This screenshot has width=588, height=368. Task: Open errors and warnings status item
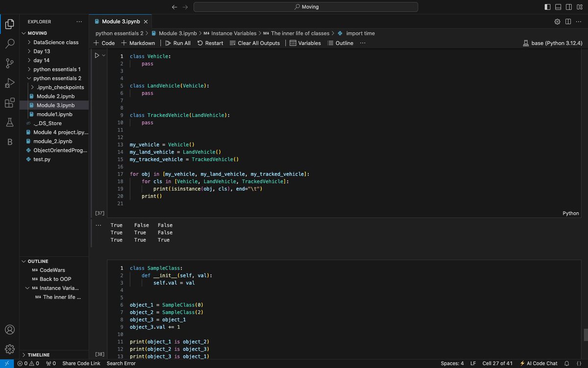coord(29,364)
